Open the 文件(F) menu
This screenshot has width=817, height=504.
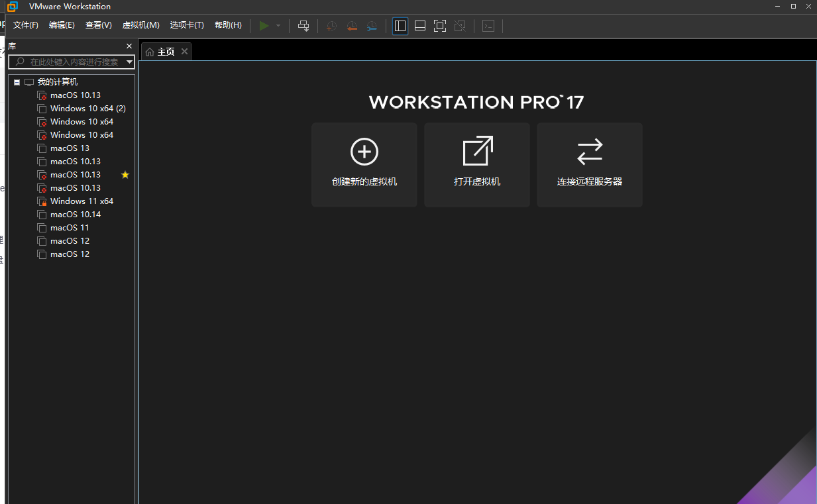(x=26, y=25)
